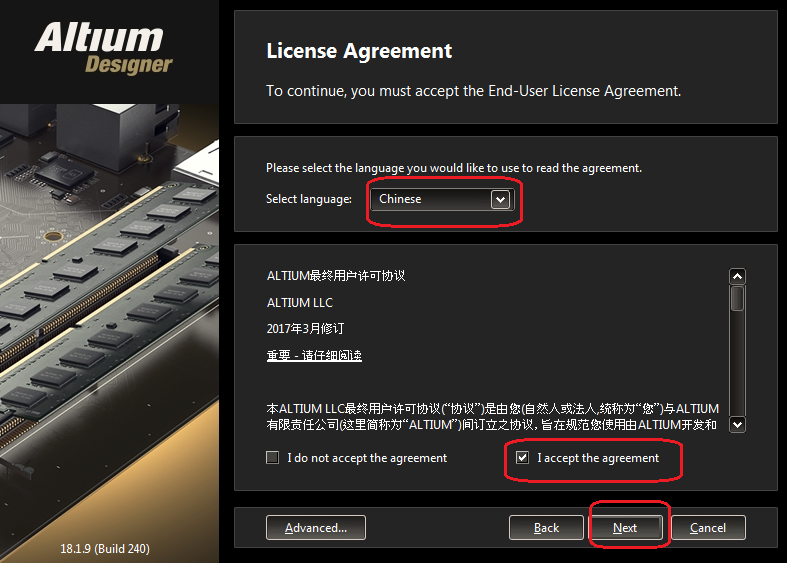Click the empty scrollbar track below the thumb
The height and width of the screenshot is (563, 787).
click(737, 364)
